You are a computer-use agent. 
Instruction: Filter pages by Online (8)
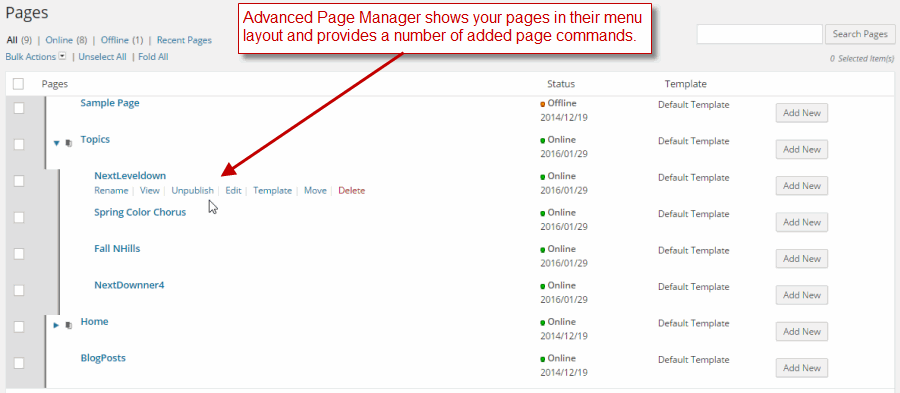point(66,40)
